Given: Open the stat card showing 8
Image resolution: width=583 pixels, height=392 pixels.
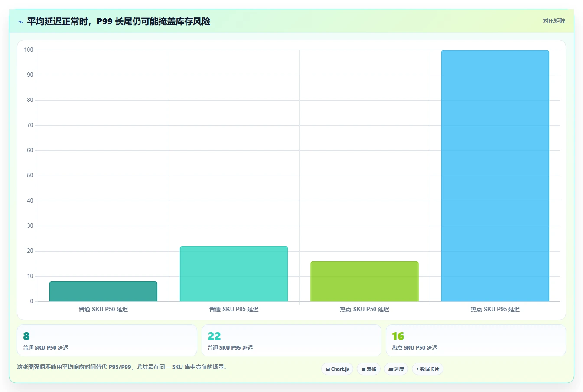Looking at the screenshot, I should click(107, 340).
